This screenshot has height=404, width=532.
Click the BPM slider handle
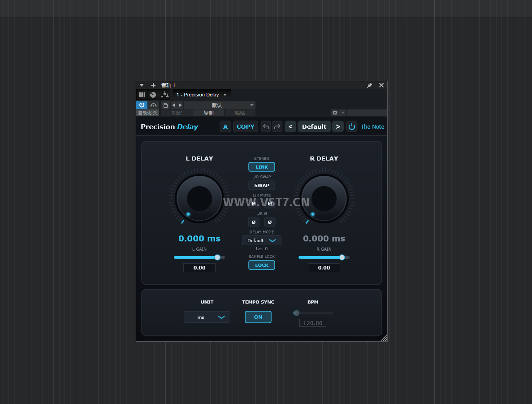tap(296, 313)
